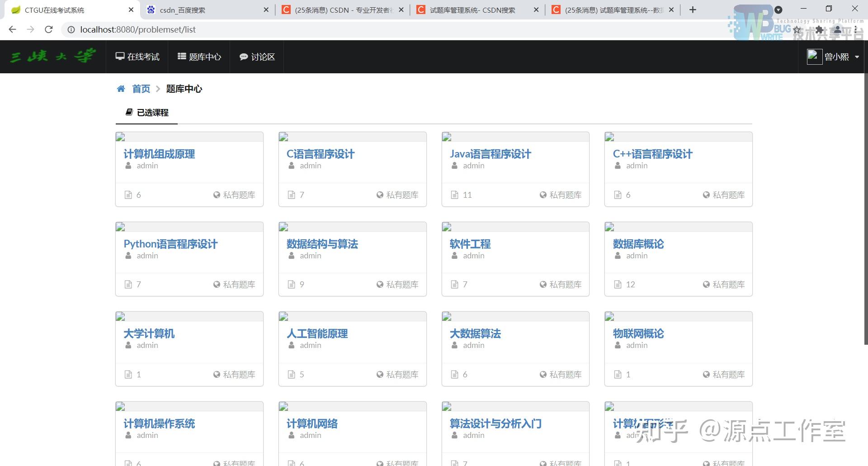Screen dimensions: 868x466
Task: Click the browser forward button
Action: click(x=30, y=29)
